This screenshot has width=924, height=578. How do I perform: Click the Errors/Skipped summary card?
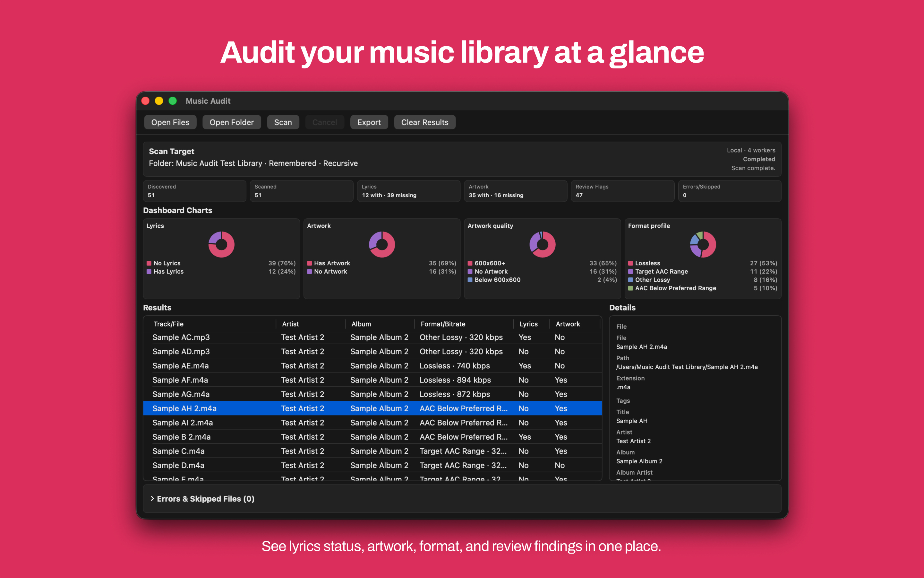click(729, 191)
